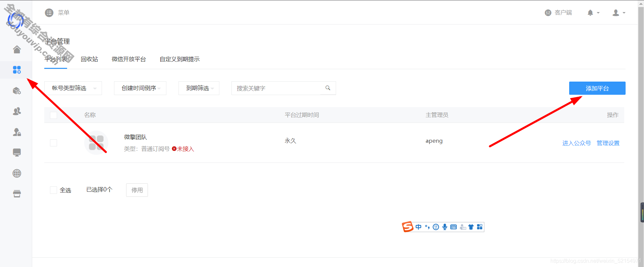This screenshot has width=644, height=267.
Task: Switch to the 回收站 tab
Action: click(89, 59)
